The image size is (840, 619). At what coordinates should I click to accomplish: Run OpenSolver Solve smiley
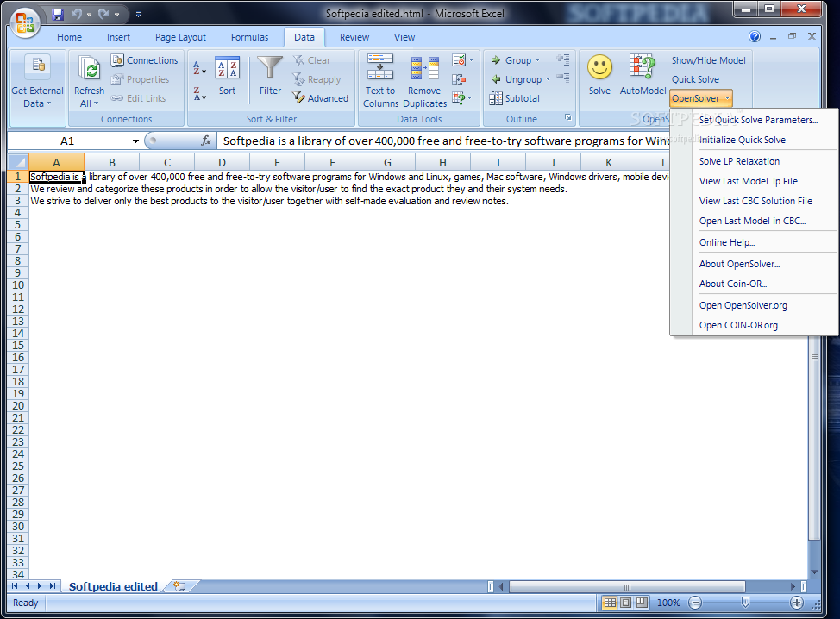pos(599,75)
